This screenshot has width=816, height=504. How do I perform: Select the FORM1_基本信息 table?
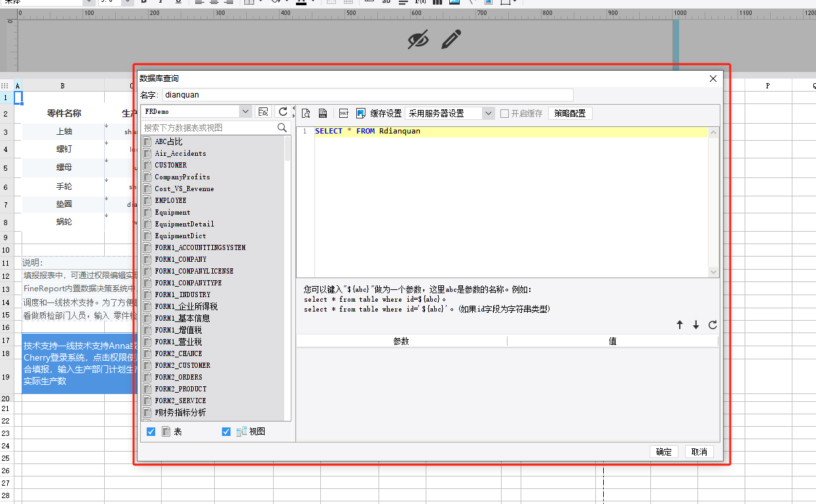[x=182, y=318]
